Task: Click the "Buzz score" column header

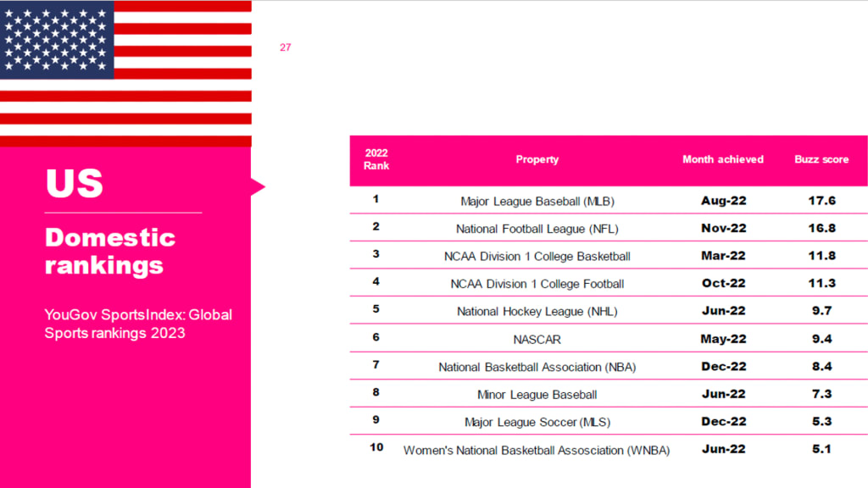Action: click(x=821, y=159)
